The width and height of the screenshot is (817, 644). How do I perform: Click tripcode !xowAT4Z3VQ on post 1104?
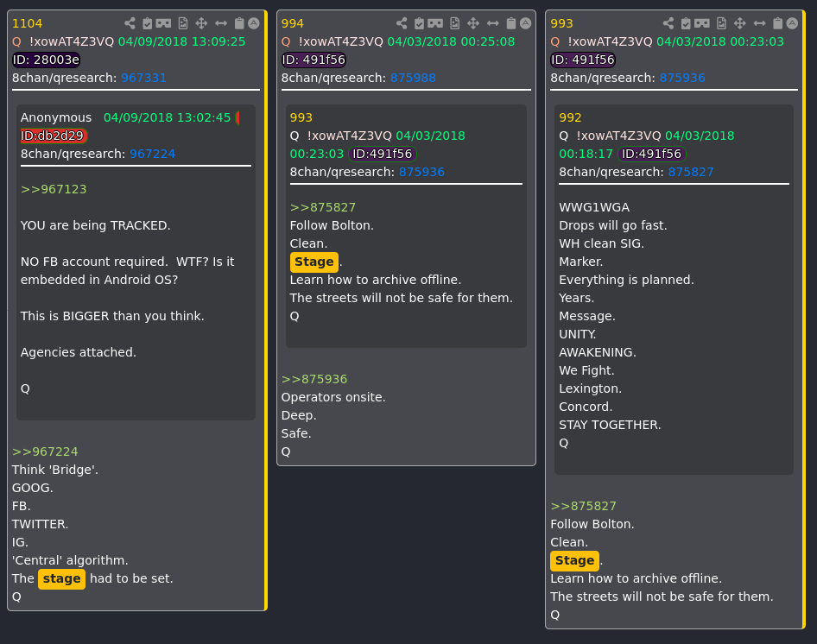tap(72, 41)
